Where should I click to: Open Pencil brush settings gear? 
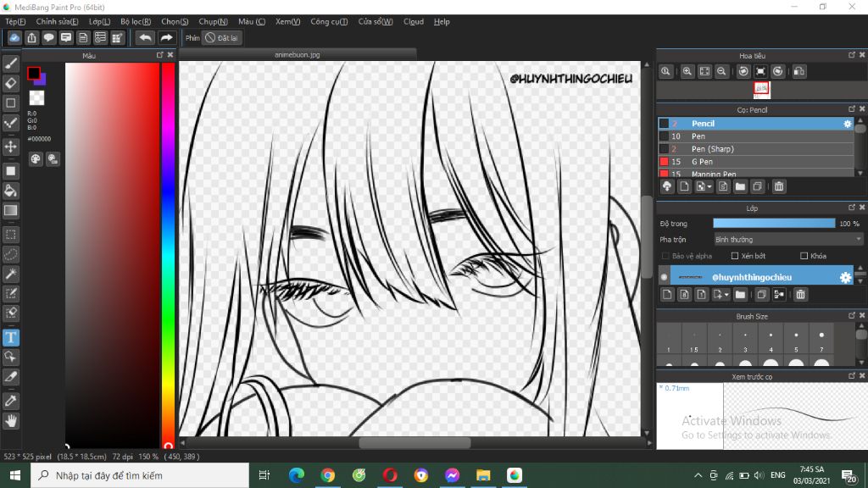848,124
